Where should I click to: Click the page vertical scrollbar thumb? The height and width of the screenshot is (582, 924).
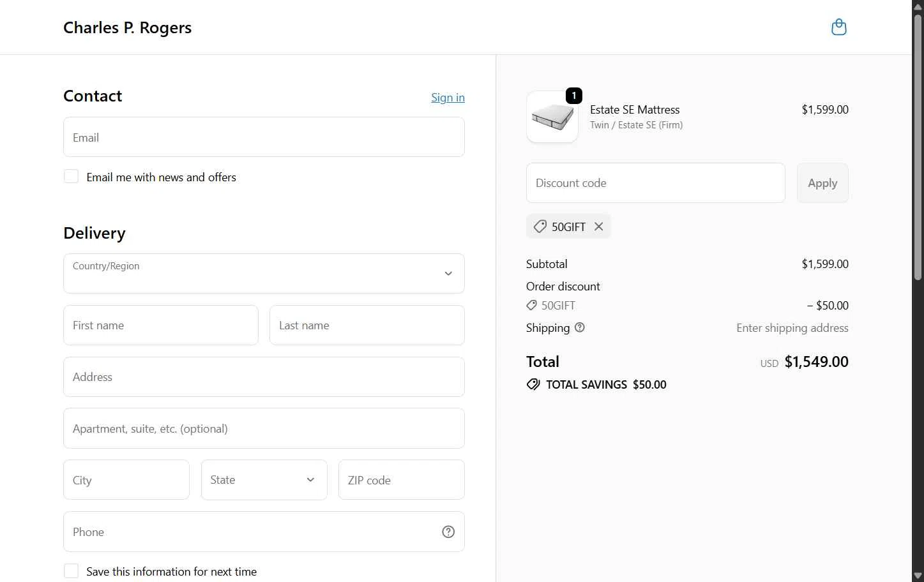[x=918, y=147]
